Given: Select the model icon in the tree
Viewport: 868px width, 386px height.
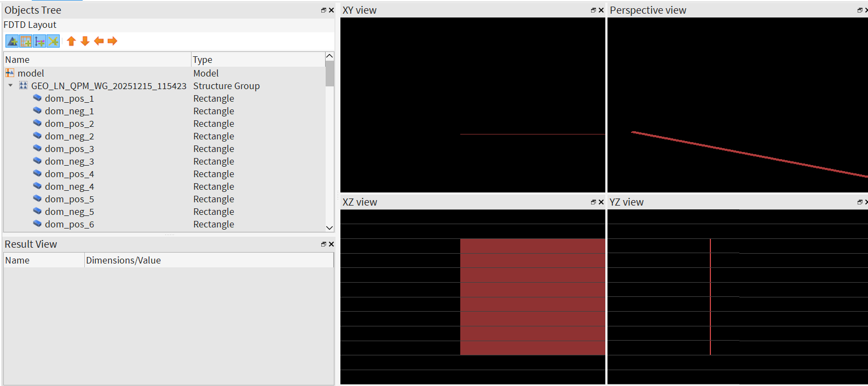Looking at the screenshot, I should [10, 73].
